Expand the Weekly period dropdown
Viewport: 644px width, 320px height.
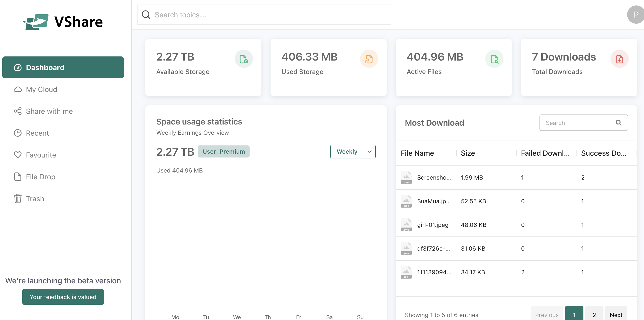(353, 152)
